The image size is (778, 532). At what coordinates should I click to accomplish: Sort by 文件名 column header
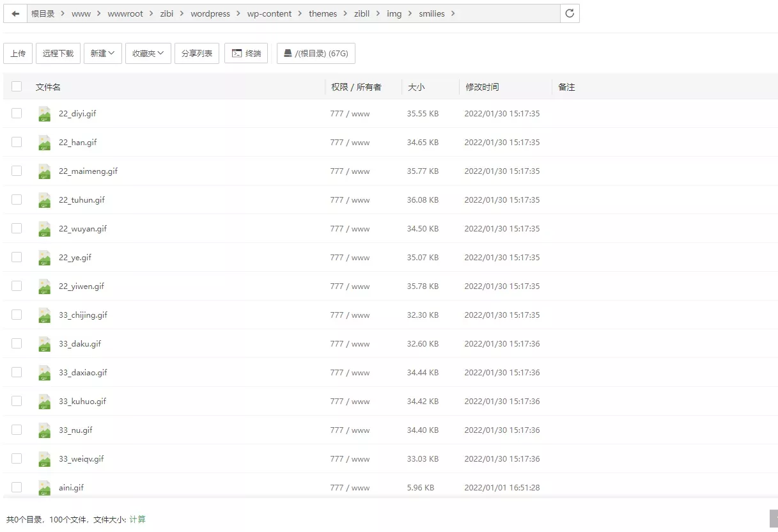48,87
